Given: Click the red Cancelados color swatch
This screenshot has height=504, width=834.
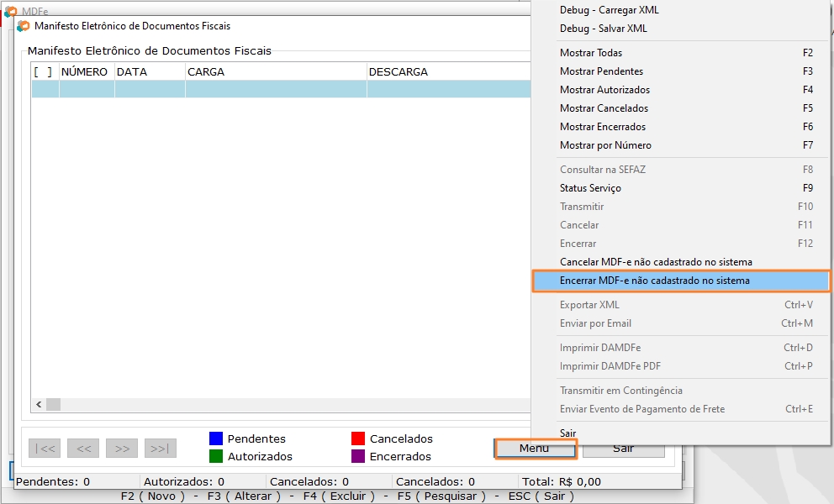Looking at the screenshot, I should click(x=358, y=438).
